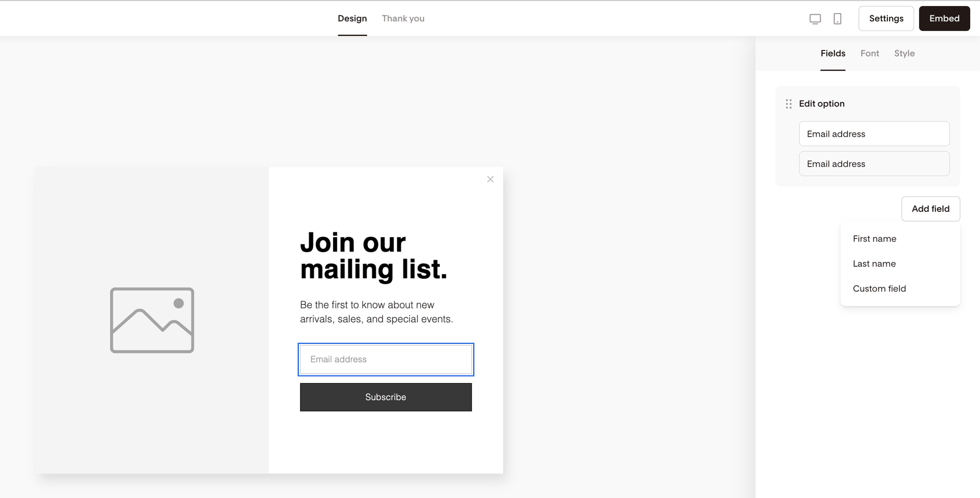The width and height of the screenshot is (980, 498).
Task: Click the Subscribe button in preview
Action: (386, 397)
